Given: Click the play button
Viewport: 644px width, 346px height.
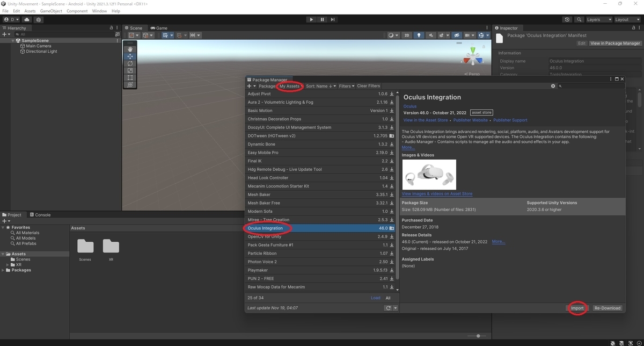Looking at the screenshot, I should tap(311, 19).
